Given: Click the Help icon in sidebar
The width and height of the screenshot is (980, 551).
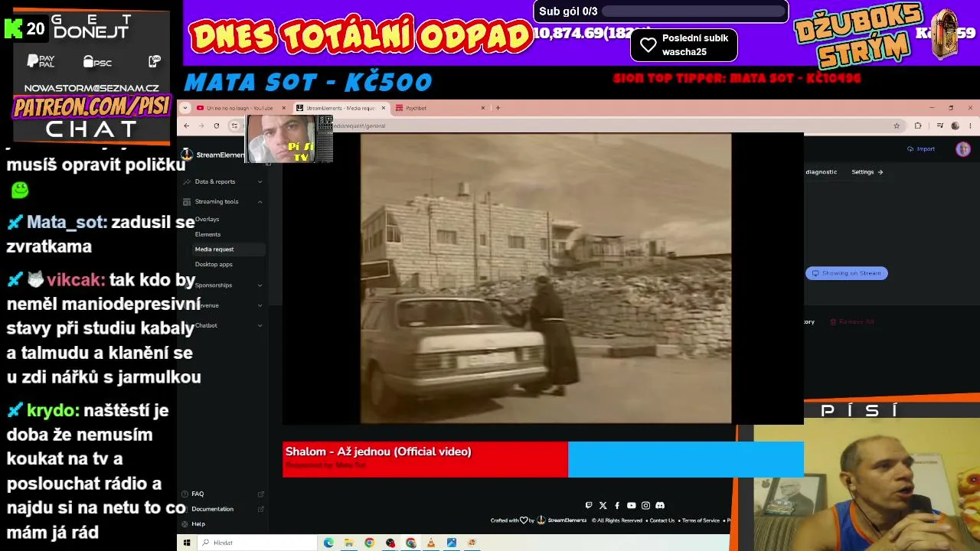Looking at the screenshot, I should tap(185, 523).
